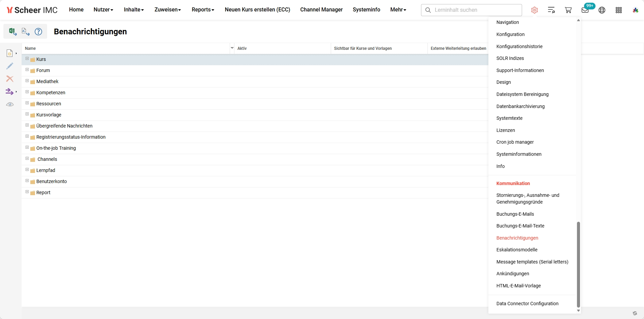Select Konfiguration in settings panel
The image size is (644, 319).
(510, 34)
